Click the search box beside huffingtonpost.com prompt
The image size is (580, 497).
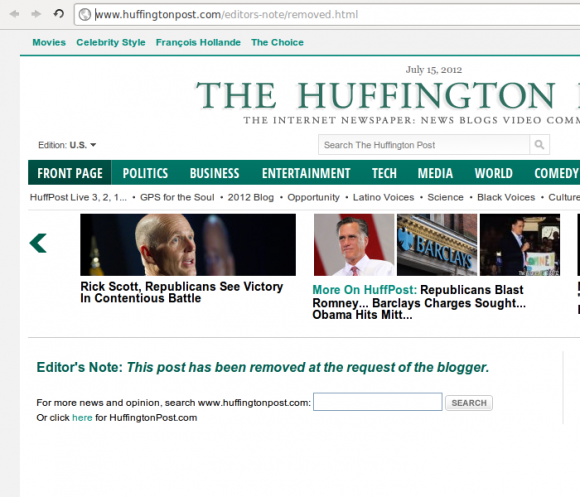point(378,402)
